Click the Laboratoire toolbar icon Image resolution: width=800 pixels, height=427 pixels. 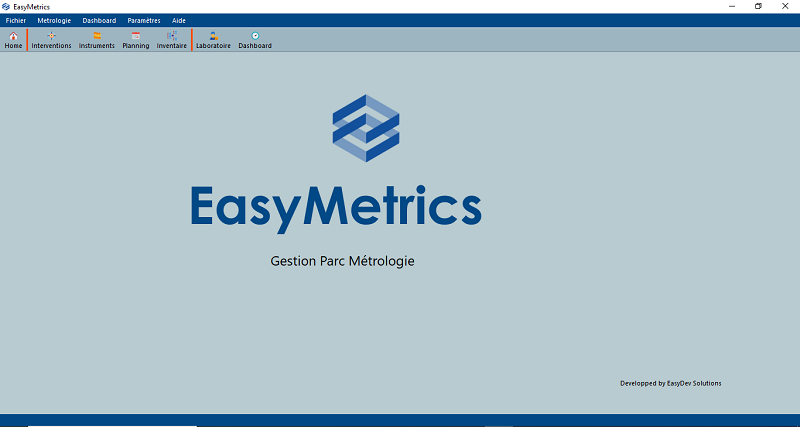click(213, 40)
